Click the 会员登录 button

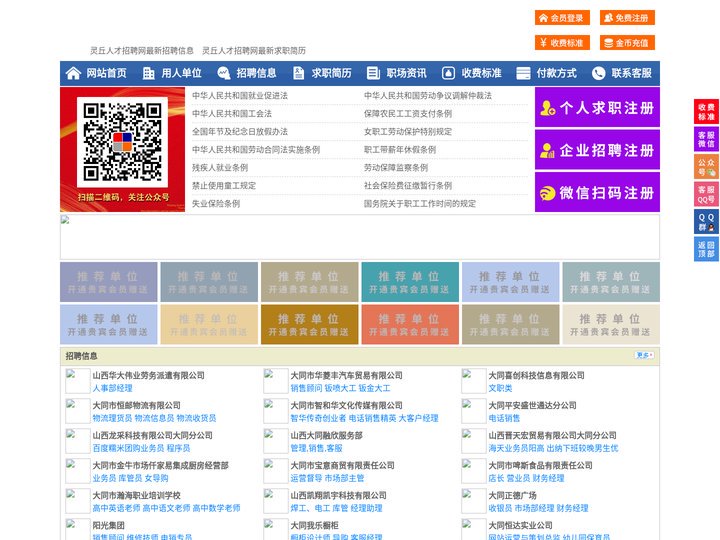[x=562, y=18]
